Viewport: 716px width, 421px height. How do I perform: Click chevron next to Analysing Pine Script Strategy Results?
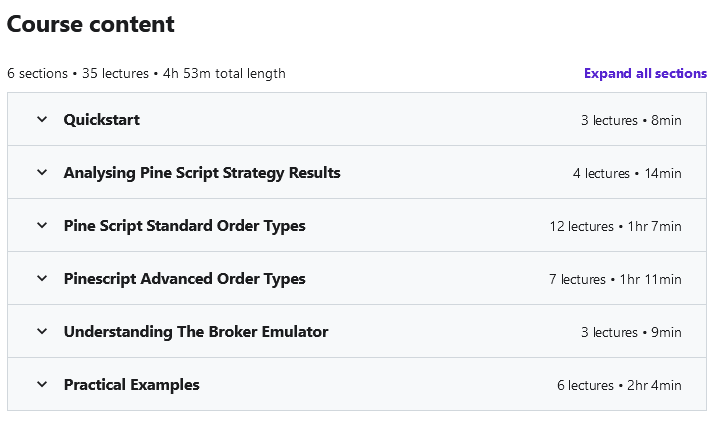(x=42, y=173)
